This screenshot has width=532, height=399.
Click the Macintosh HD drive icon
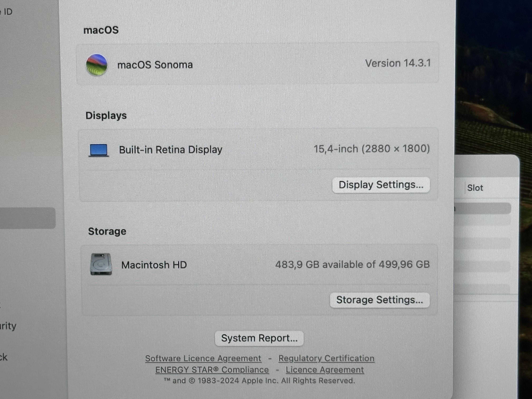click(101, 264)
